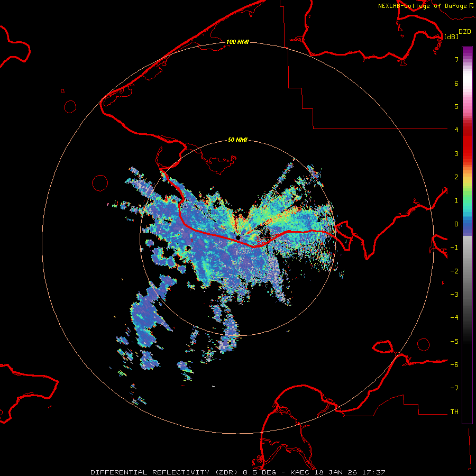Image resolution: width=476 pixels, height=476 pixels.
Task: Click the -6 dB scale value
Action: pos(454,365)
